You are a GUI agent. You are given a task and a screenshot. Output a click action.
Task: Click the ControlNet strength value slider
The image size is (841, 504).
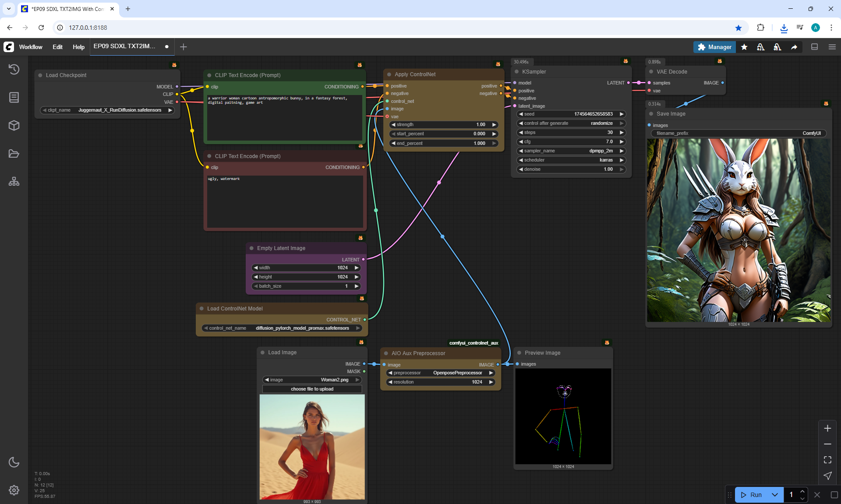click(x=443, y=124)
